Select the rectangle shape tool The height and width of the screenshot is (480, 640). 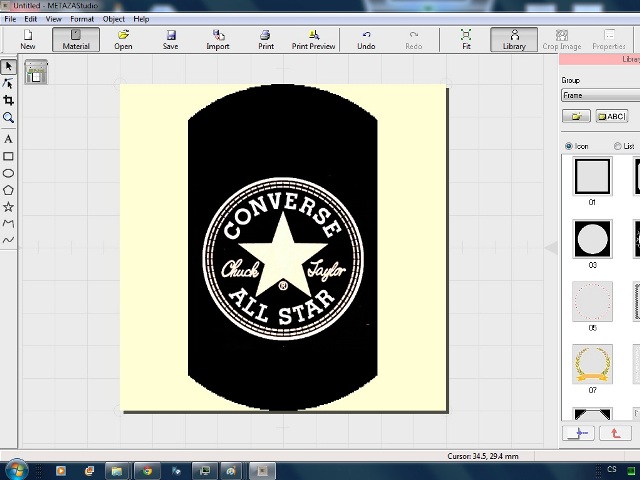pos(8,156)
